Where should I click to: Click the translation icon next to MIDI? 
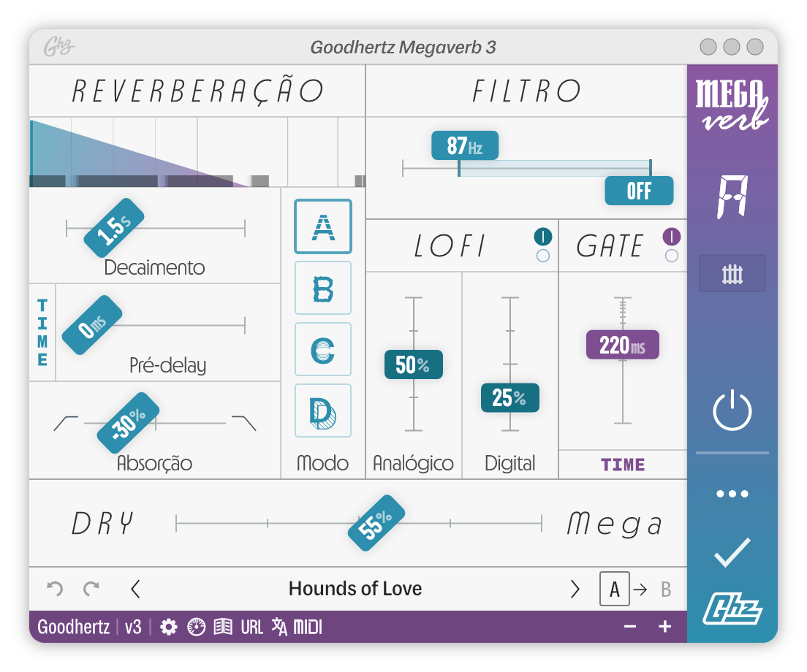tap(279, 627)
